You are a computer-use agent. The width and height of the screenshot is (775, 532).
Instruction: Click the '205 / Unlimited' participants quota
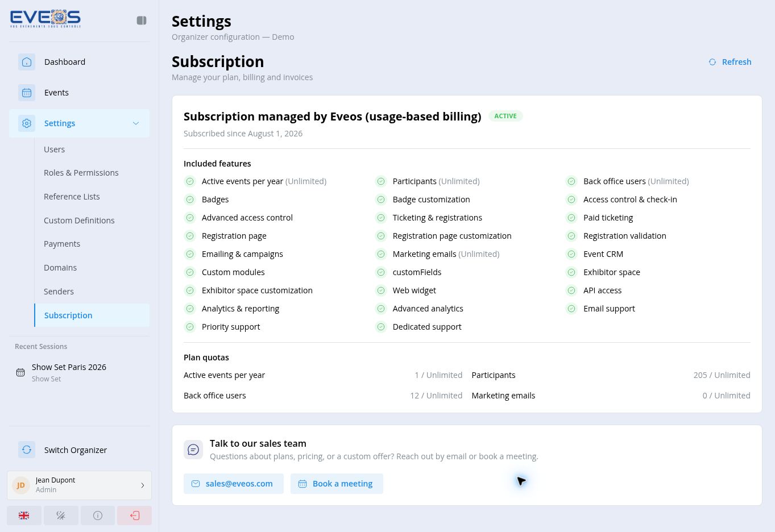(722, 375)
